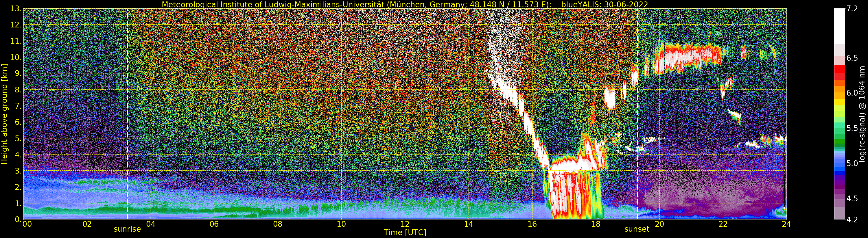Click the 'Height above ground [km]' axis label
The width and height of the screenshot is (868, 238).
point(4,114)
